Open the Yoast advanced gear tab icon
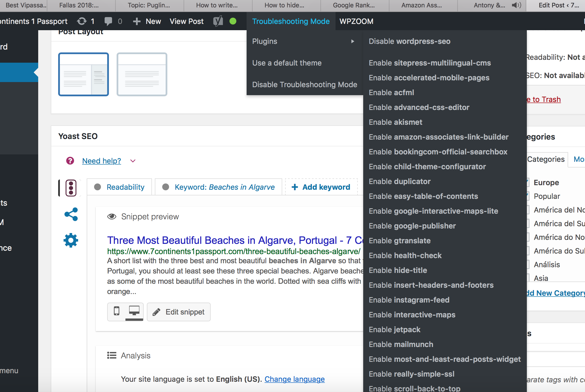585x392 pixels. (71, 240)
